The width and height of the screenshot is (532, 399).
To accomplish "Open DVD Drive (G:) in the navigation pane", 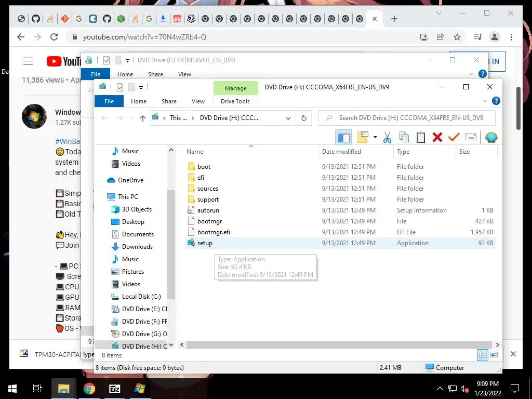I will pyautogui.click(x=144, y=334).
